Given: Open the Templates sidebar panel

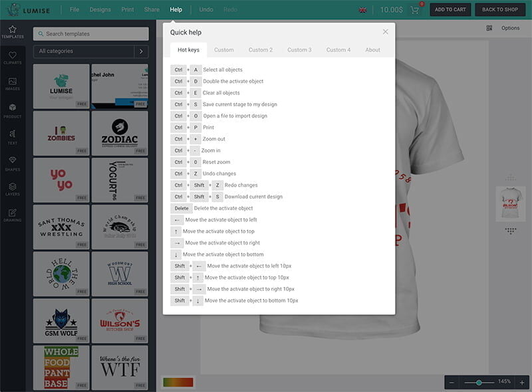Looking at the screenshot, I should [x=12, y=32].
